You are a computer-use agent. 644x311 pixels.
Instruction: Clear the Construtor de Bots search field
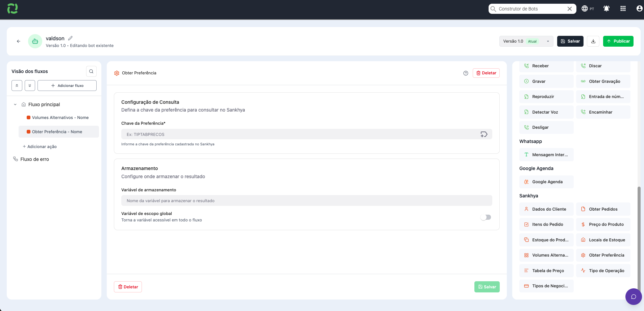[570, 9]
